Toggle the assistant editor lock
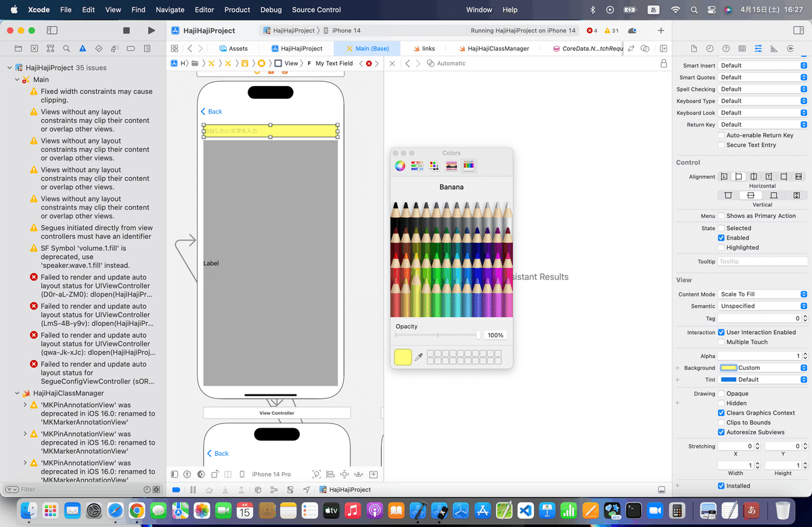 pyautogui.click(x=664, y=63)
